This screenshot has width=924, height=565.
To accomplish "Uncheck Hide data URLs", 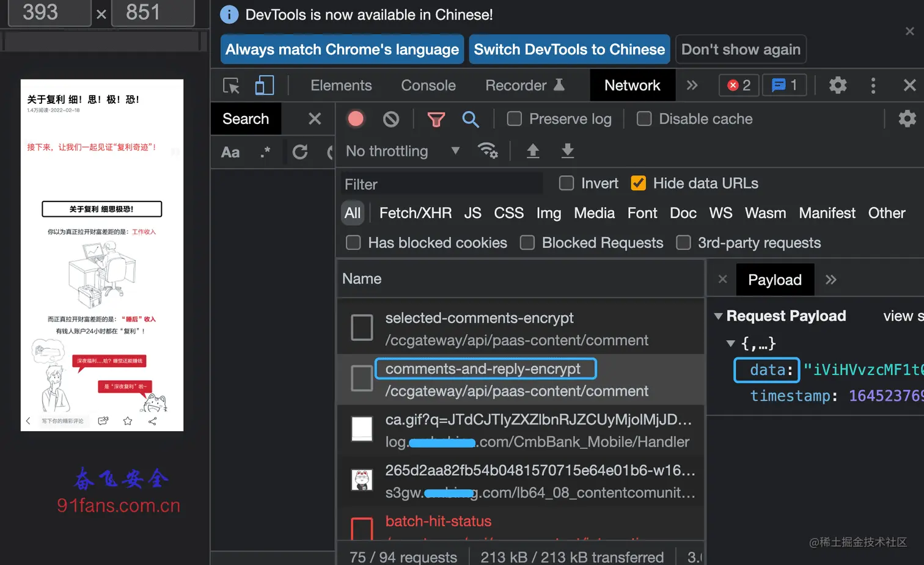I will pyautogui.click(x=638, y=183).
